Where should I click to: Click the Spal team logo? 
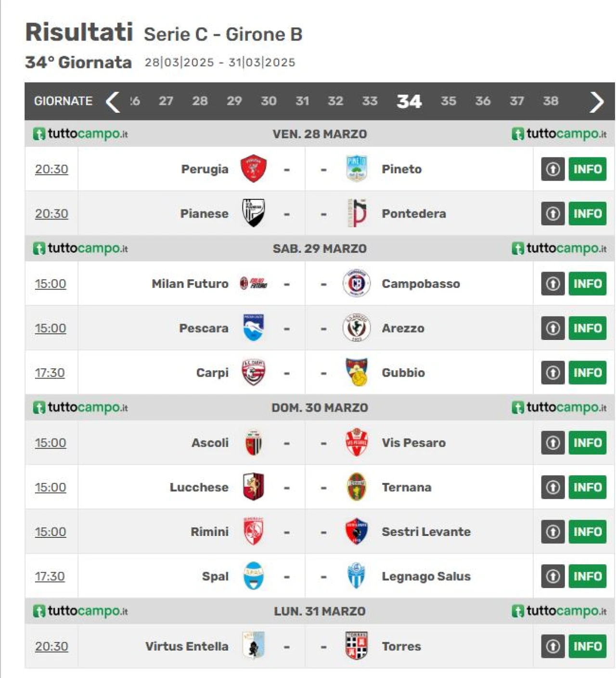[x=253, y=576]
